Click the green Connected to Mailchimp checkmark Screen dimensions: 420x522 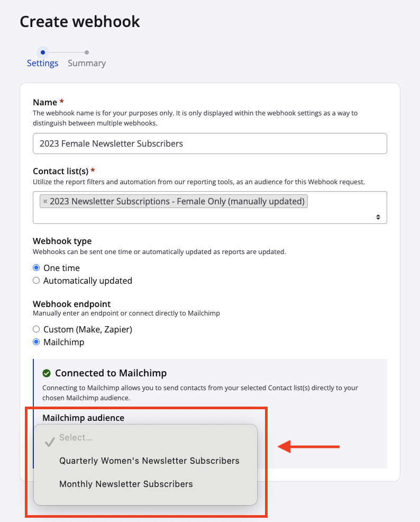pos(47,373)
